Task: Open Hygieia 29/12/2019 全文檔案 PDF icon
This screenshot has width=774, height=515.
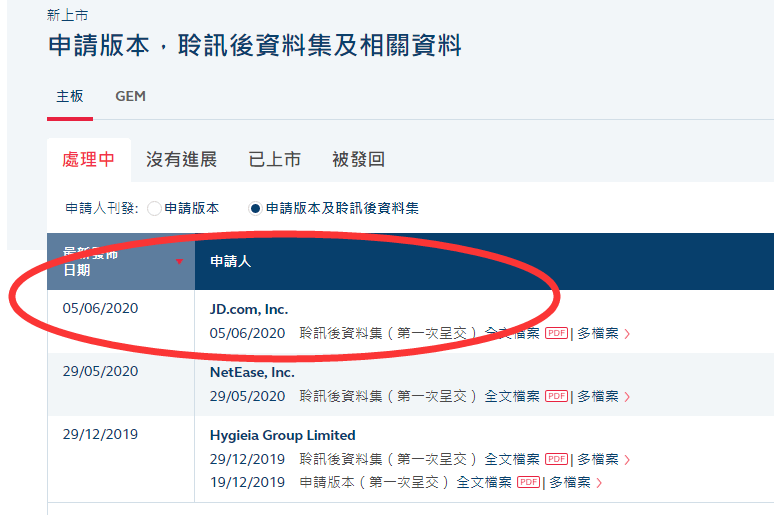Action: point(556,459)
